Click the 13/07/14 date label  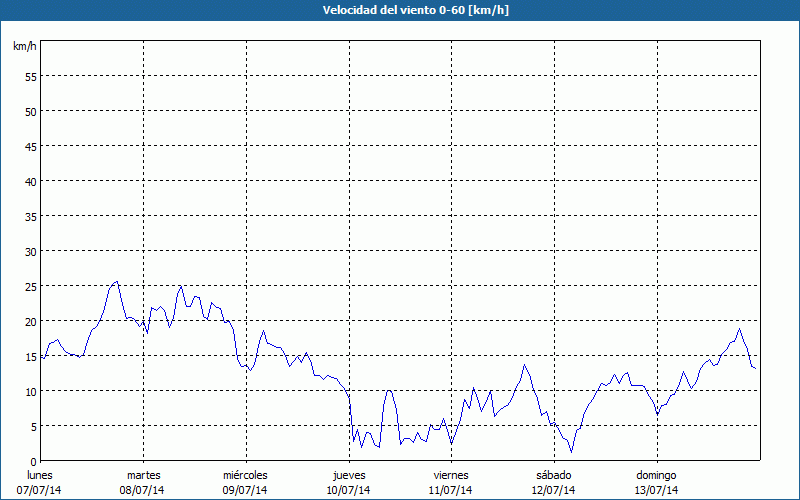click(x=656, y=490)
